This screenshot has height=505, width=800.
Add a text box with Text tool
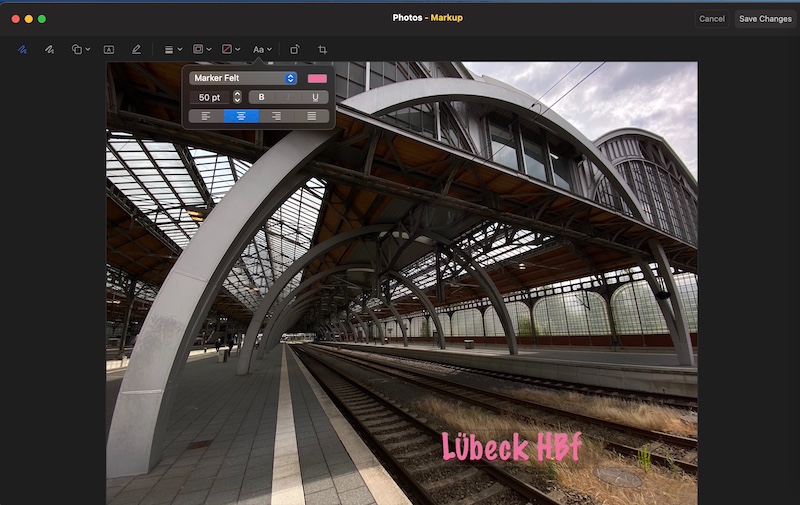[x=109, y=49]
